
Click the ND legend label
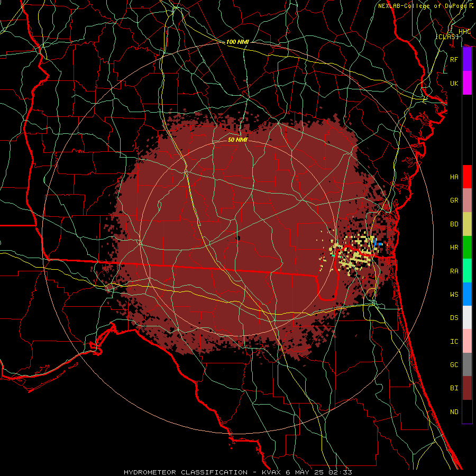click(x=454, y=411)
